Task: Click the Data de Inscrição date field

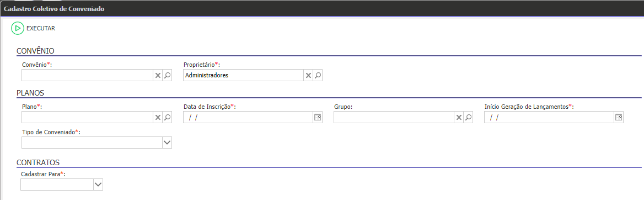Action: tap(248, 117)
